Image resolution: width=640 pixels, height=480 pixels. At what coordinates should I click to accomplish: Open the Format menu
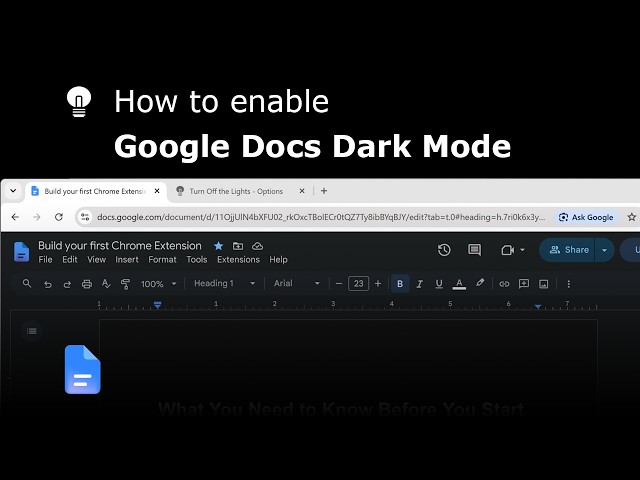[162, 260]
